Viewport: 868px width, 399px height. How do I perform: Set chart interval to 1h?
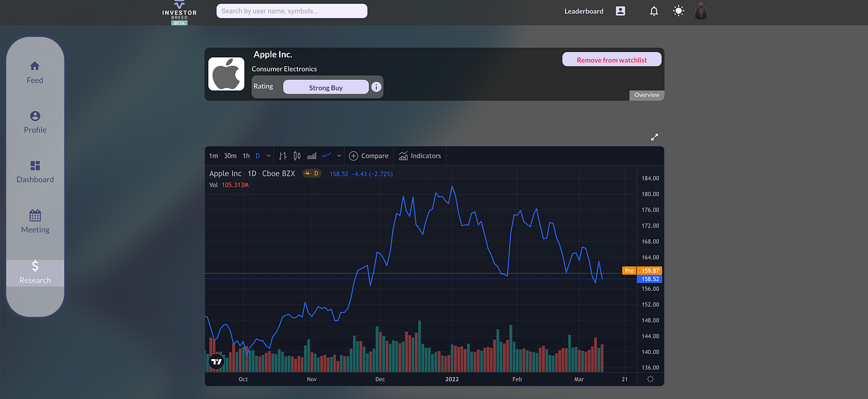246,156
